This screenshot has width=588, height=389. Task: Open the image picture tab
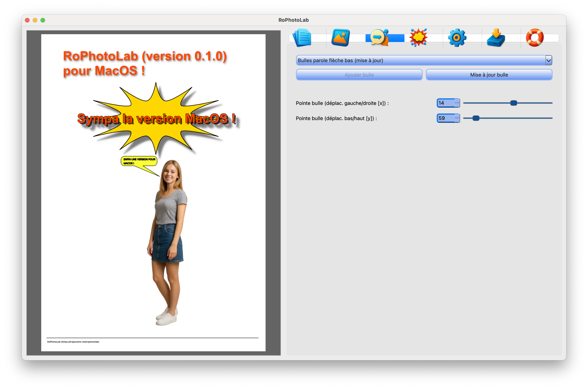click(x=340, y=38)
